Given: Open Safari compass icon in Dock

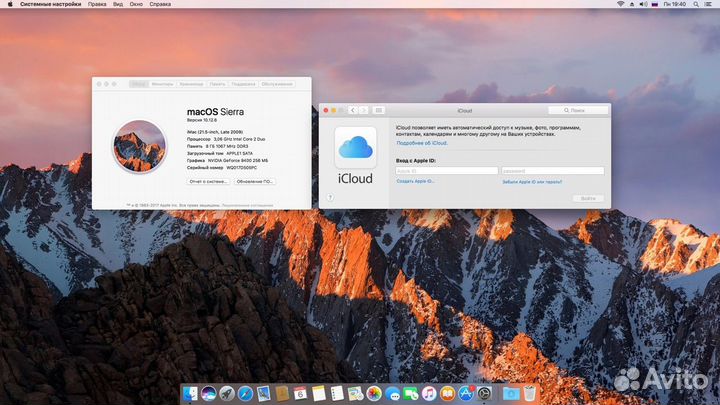Looking at the screenshot, I should coord(245,394).
